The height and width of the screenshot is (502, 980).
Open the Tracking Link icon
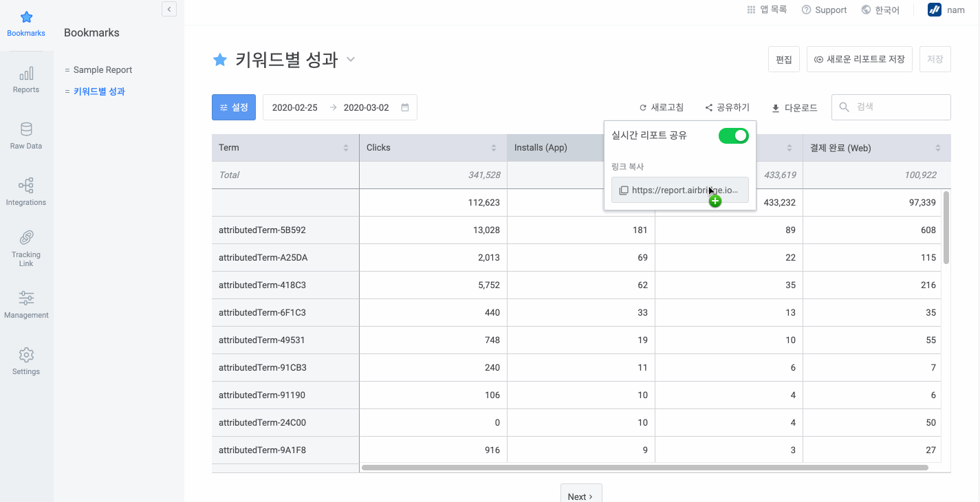click(26, 238)
